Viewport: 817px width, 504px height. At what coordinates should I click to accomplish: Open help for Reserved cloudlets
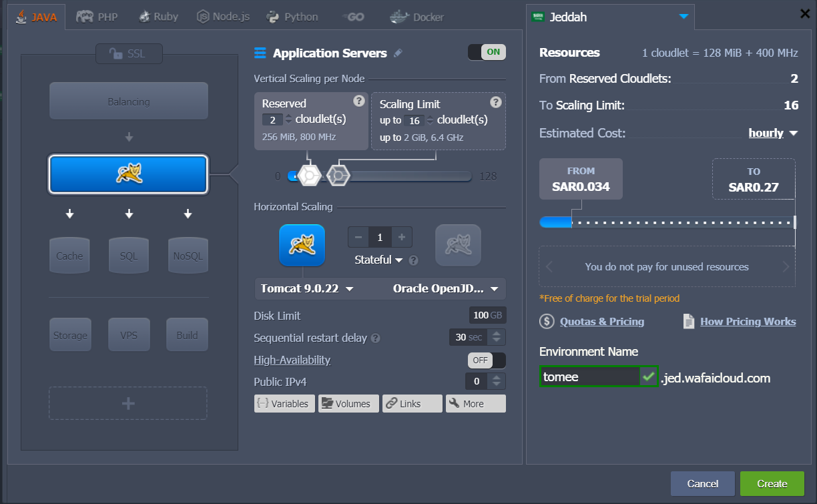[x=359, y=101]
